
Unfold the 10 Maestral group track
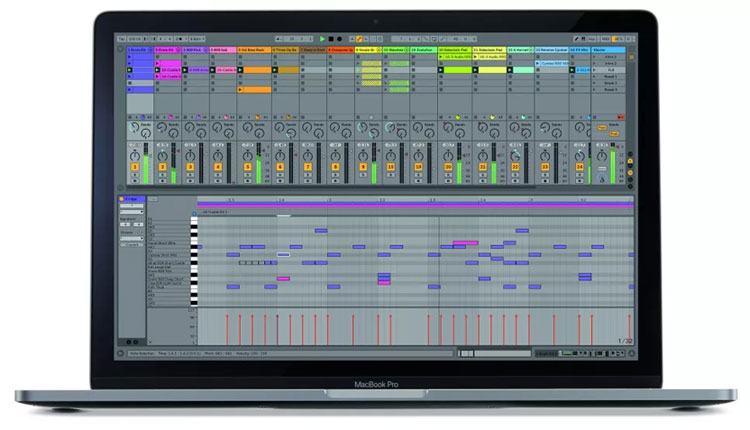(406, 50)
